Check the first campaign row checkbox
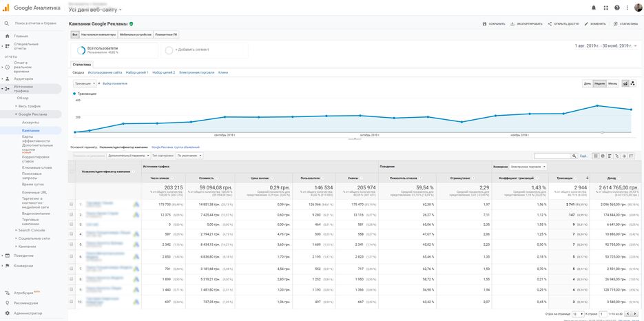644x321 pixels. point(71,205)
